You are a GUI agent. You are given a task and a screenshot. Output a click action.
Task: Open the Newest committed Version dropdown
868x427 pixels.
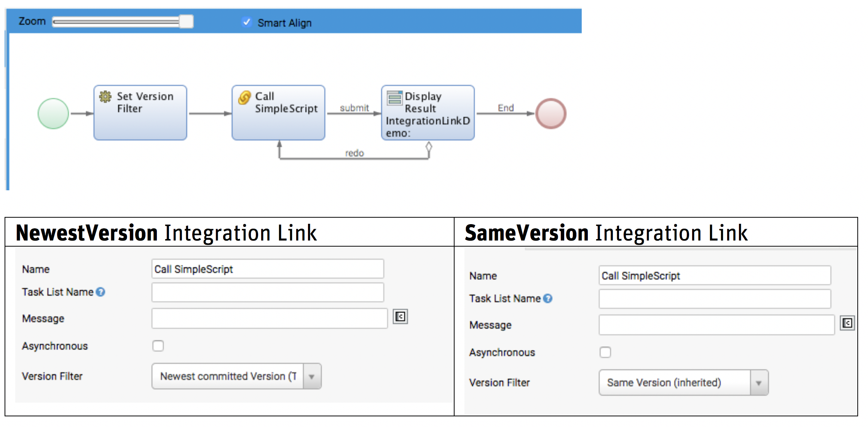[x=312, y=376]
